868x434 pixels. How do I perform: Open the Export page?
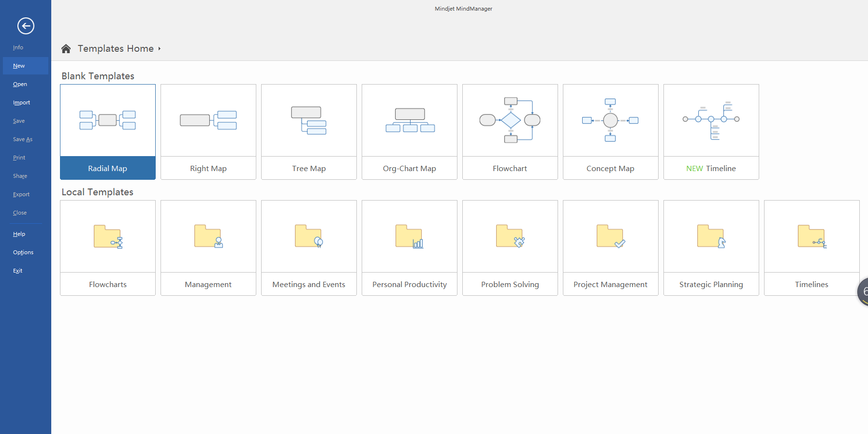click(21, 194)
